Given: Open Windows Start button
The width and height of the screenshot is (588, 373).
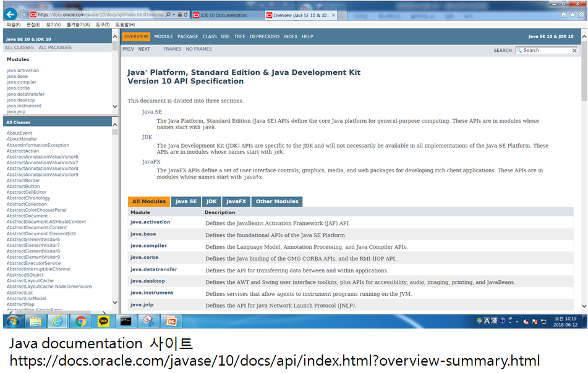Looking at the screenshot, I should pyautogui.click(x=13, y=321).
